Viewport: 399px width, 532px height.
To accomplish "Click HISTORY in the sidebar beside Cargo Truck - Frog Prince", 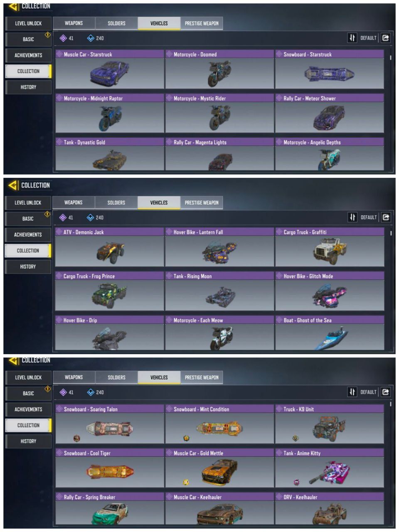I will (x=28, y=267).
